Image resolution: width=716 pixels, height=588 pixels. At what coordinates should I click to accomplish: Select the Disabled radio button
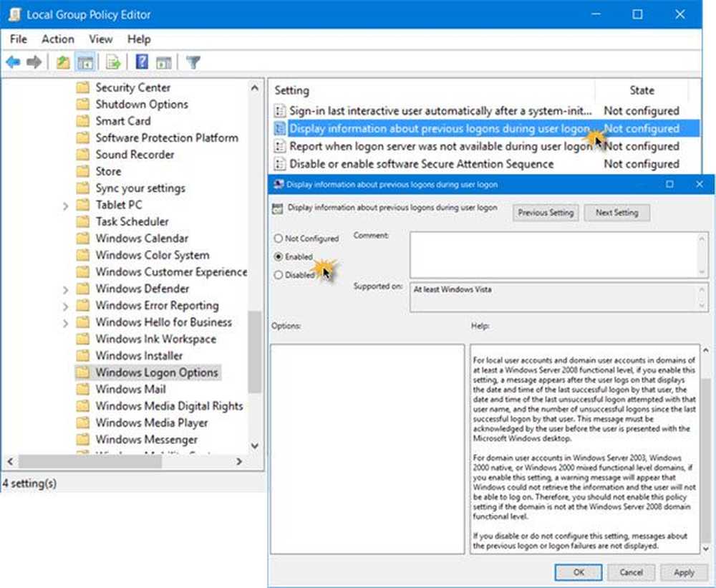click(x=278, y=274)
